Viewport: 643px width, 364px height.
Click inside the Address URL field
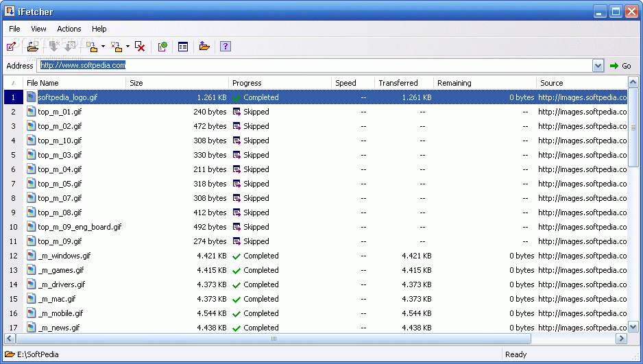pos(315,66)
